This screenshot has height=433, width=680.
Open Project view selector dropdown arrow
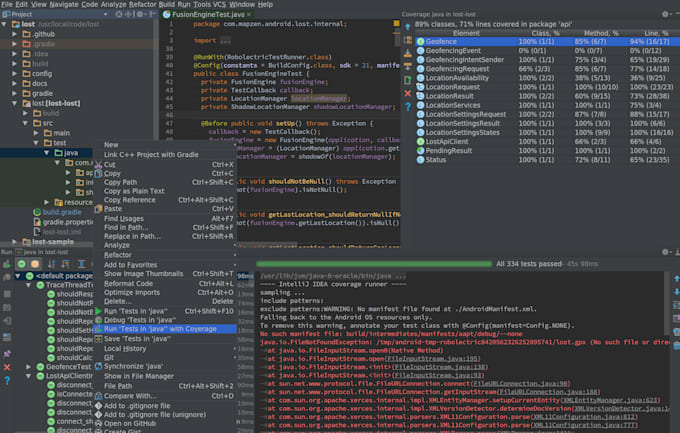tap(105, 14)
